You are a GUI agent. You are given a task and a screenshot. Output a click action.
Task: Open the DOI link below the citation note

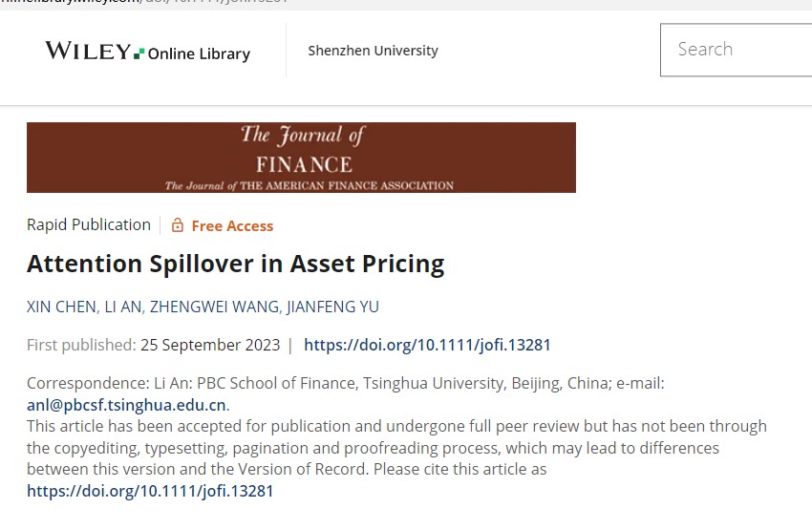pyautogui.click(x=150, y=491)
